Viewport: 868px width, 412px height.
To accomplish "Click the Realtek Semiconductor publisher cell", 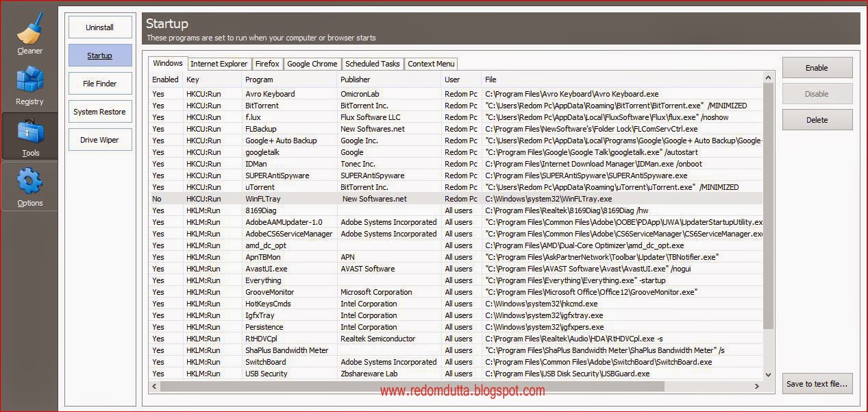I will (378, 339).
